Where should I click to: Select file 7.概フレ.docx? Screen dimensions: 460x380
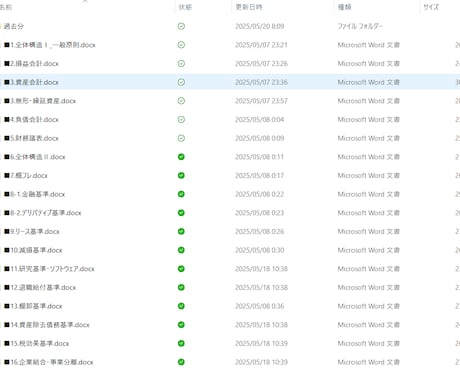click(x=26, y=176)
